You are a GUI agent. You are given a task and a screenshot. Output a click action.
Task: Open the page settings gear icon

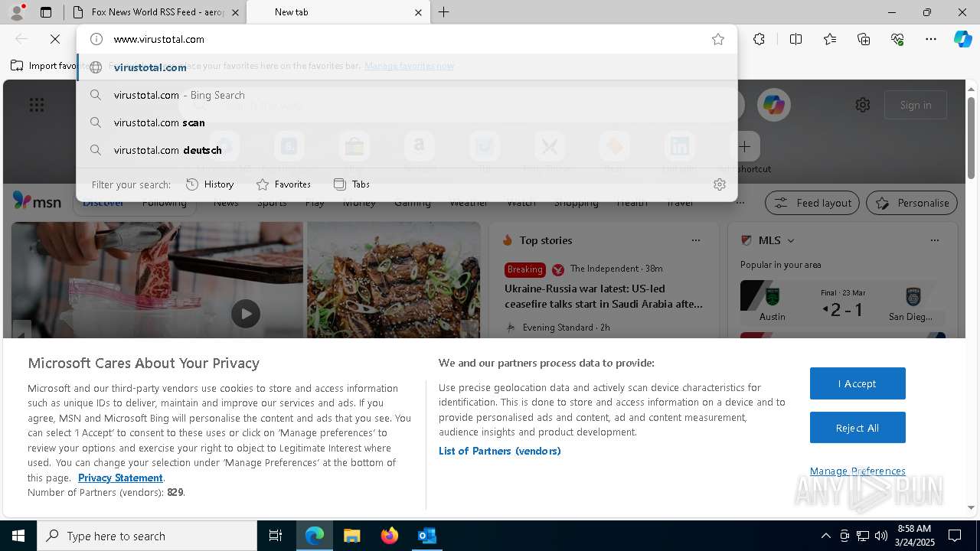(x=863, y=105)
